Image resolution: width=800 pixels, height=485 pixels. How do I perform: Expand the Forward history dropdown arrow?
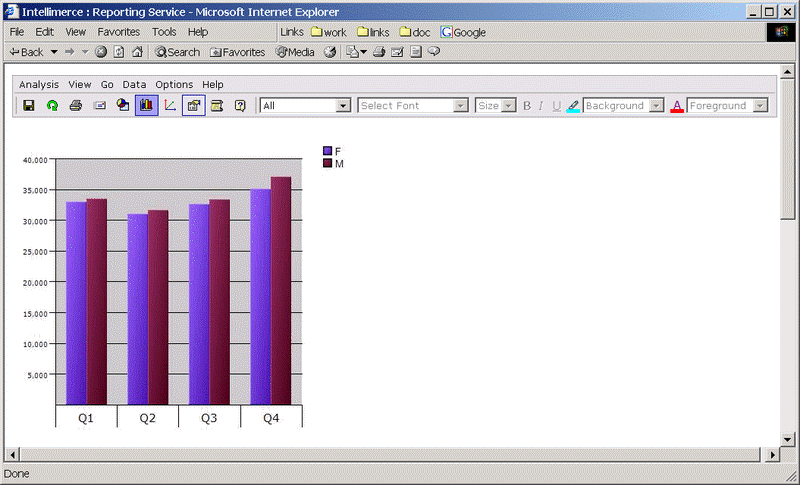[x=85, y=52]
